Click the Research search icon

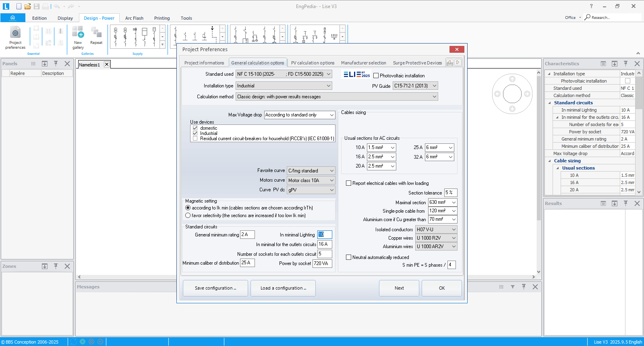coord(588,17)
